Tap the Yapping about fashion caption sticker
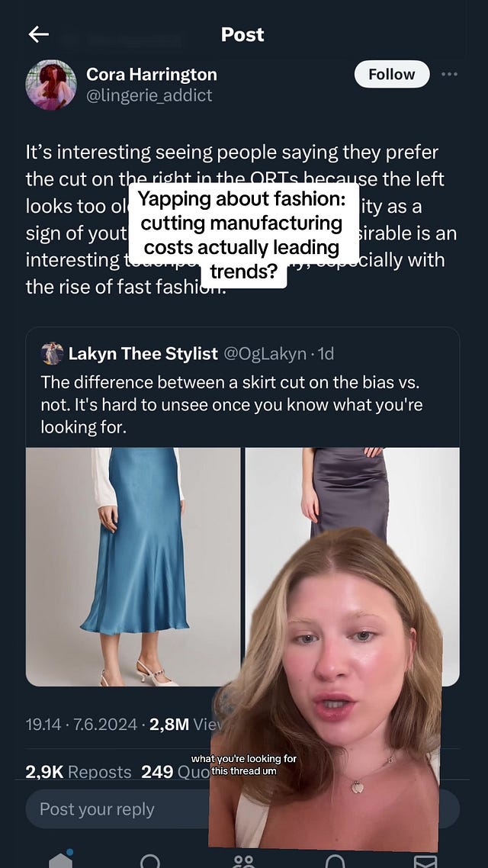The width and height of the screenshot is (488, 868). point(243,236)
